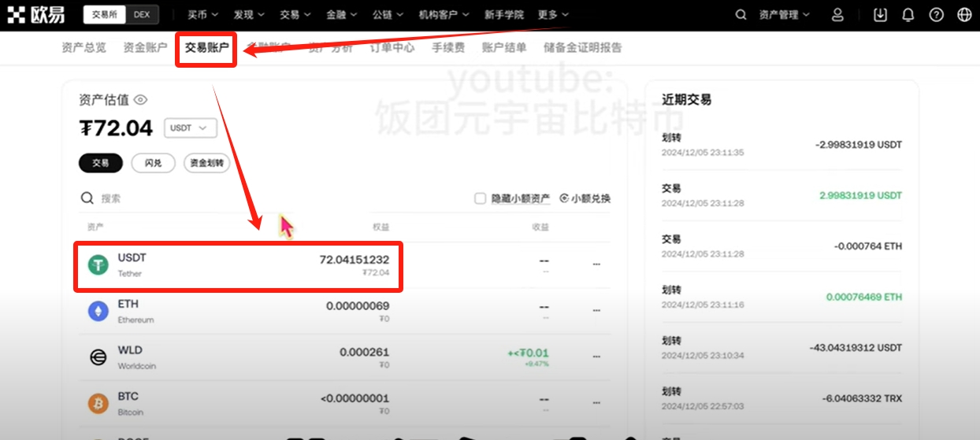Open the USDT currency unit dropdown
Image resolution: width=980 pixels, height=440 pixels.
pyautogui.click(x=190, y=128)
